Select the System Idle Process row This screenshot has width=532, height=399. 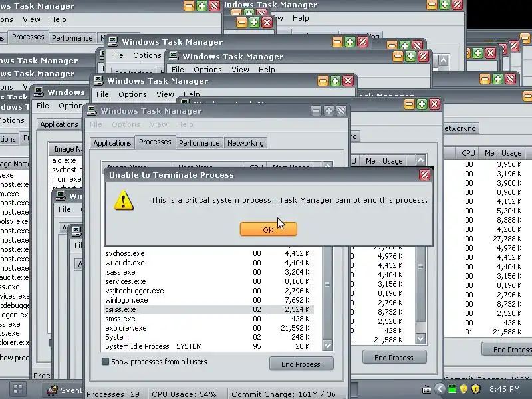tap(209, 346)
